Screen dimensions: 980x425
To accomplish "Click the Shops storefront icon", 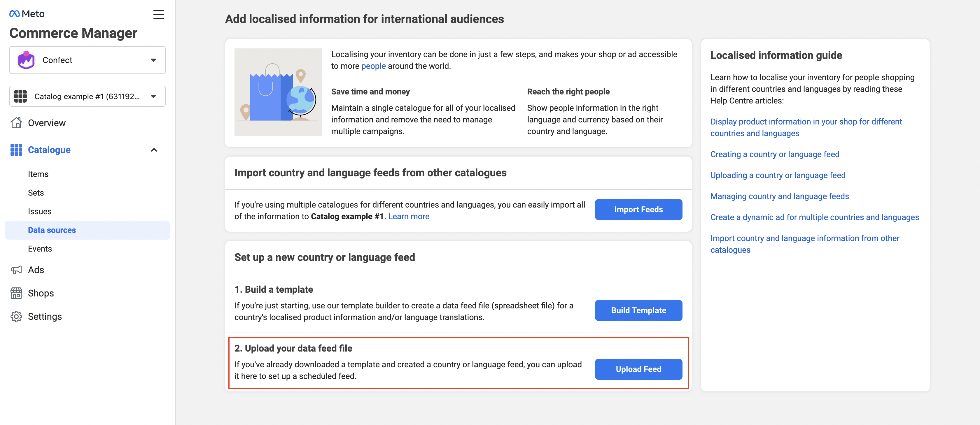I will pyautogui.click(x=16, y=293).
